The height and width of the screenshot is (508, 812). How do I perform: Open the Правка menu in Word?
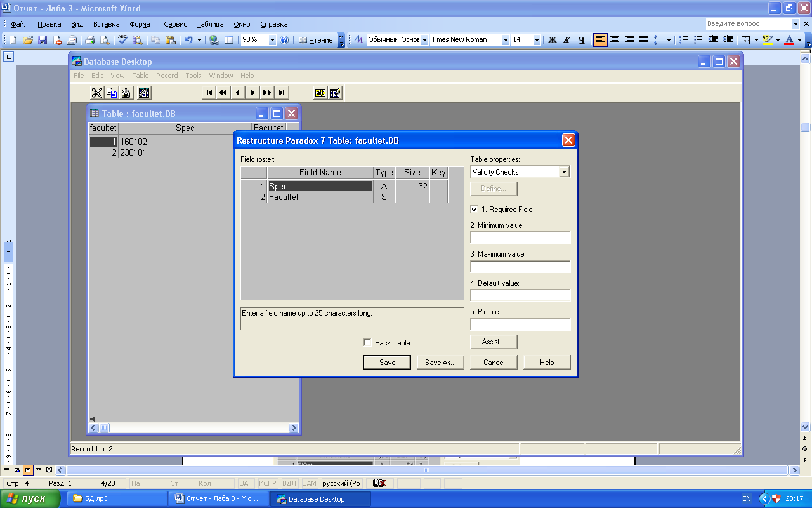49,24
